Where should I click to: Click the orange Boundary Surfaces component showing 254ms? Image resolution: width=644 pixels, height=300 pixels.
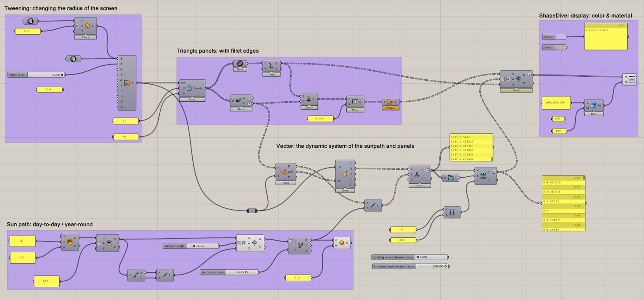pyautogui.click(x=390, y=101)
